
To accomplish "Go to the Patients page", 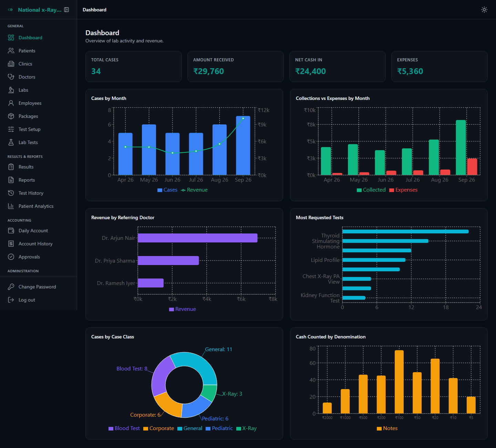I will click(x=38, y=51).
